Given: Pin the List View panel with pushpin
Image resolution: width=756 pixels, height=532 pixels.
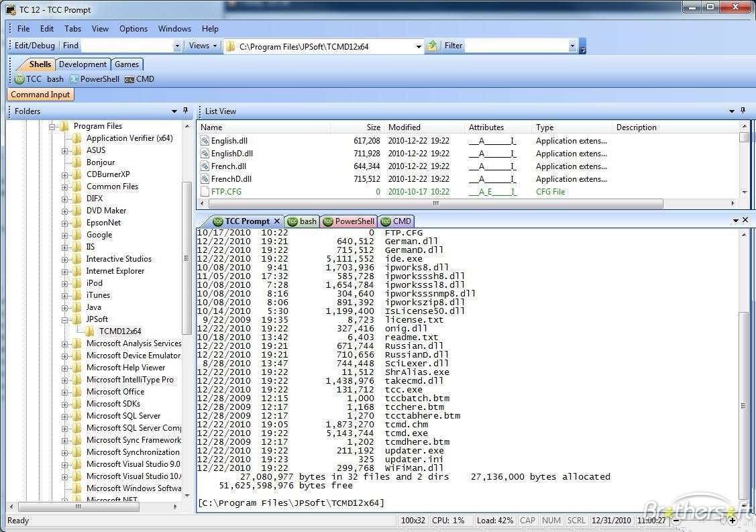Looking at the screenshot, I should point(743,111).
